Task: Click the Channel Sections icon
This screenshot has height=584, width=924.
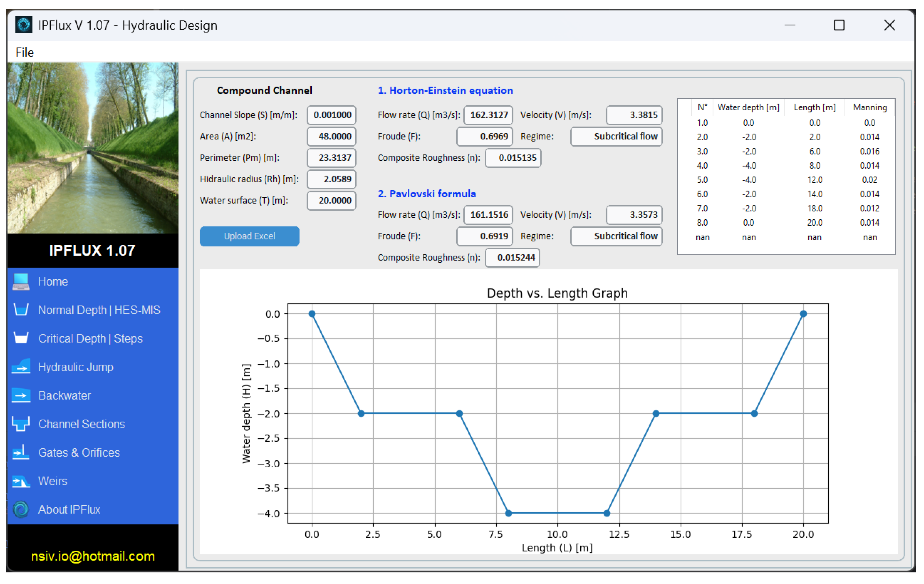Action: [x=21, y=424]
